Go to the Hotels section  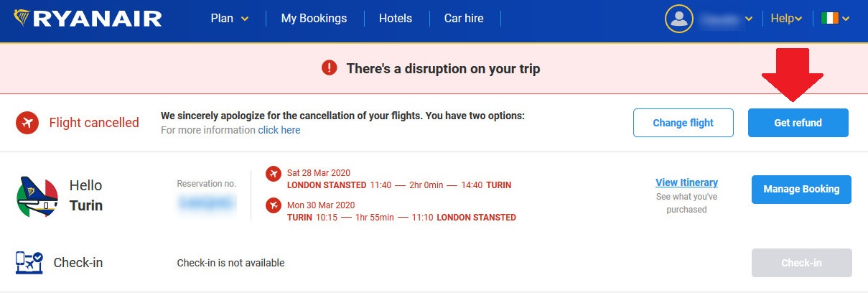396,19
